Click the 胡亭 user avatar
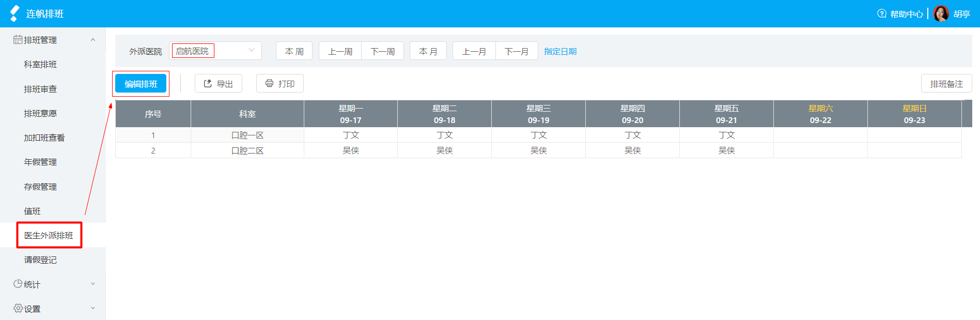This screenshot has width=980, height=320. [x=941, y=13]
